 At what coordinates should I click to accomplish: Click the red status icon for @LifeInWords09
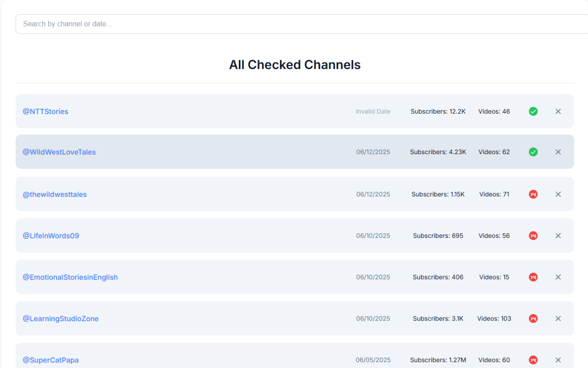point(533,236)
